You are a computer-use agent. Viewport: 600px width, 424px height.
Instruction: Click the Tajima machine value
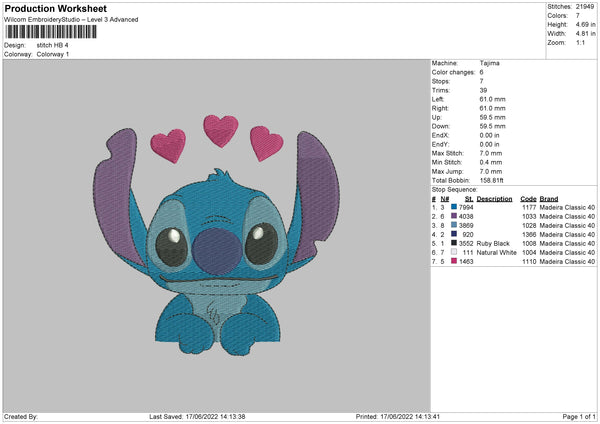(489, 65)
